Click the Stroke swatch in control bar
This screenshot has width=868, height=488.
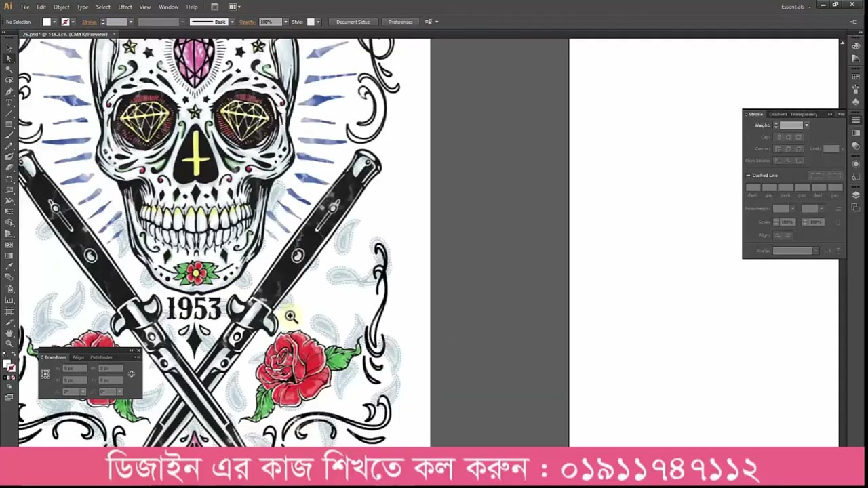pos(65,22)
